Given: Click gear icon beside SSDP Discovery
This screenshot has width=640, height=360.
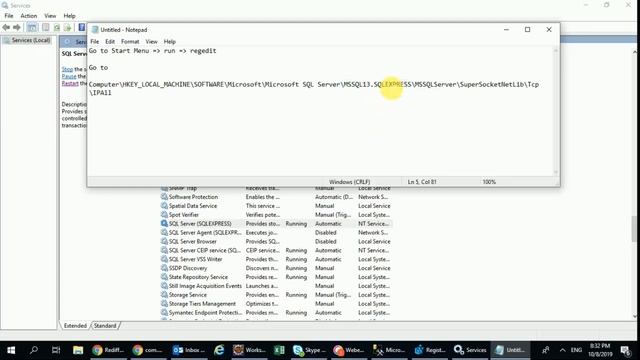Looking at the screenshot, I should click(x=164, y=268).
